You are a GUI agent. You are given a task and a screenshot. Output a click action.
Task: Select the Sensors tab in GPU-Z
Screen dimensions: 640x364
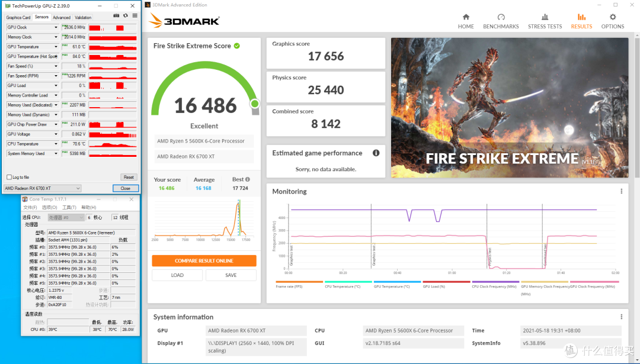(x=41, y=17)
